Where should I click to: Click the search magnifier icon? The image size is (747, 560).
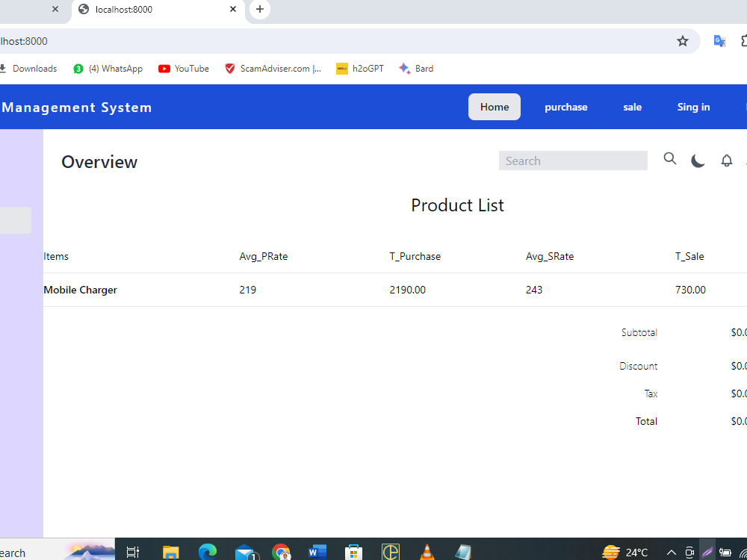point(669,159)
